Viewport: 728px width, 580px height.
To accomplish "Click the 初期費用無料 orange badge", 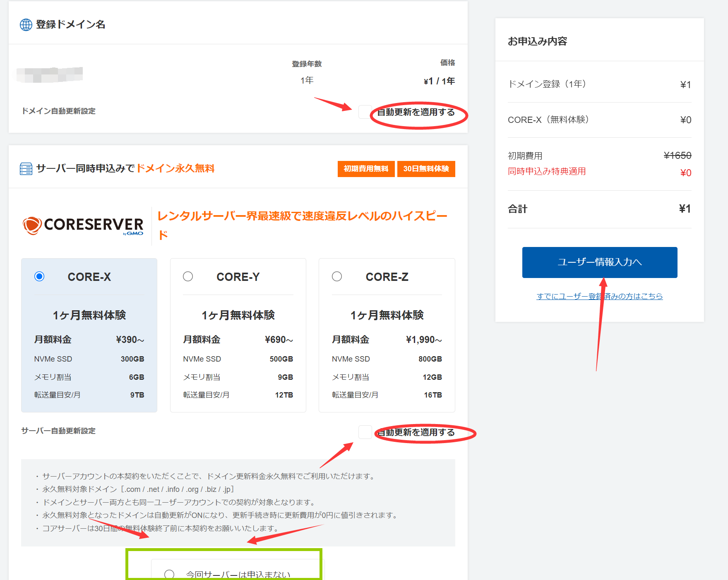I will click(366, 169).
